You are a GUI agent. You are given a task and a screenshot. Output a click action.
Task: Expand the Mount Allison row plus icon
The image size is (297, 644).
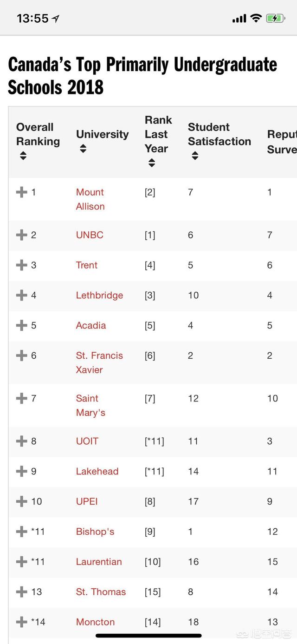pyautogui.click(x=21, y=192)
